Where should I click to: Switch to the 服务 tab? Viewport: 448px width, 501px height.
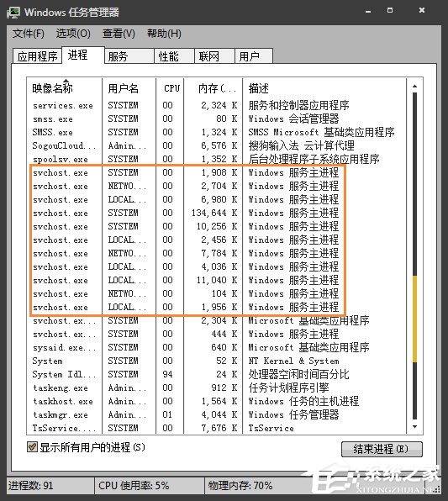pos(129,56)
